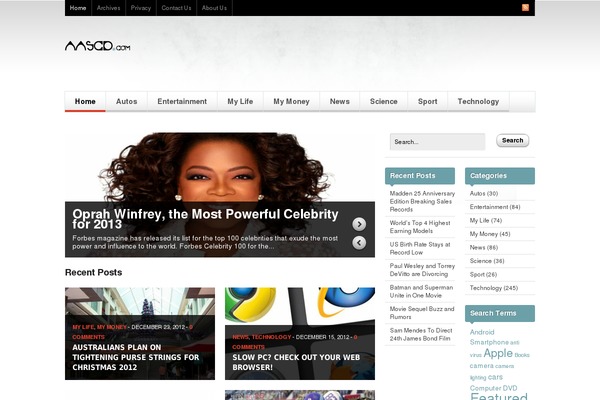
Task: Open Oprah Winfrey Most Powerful Celebrity headline
Action: (205, 219)
